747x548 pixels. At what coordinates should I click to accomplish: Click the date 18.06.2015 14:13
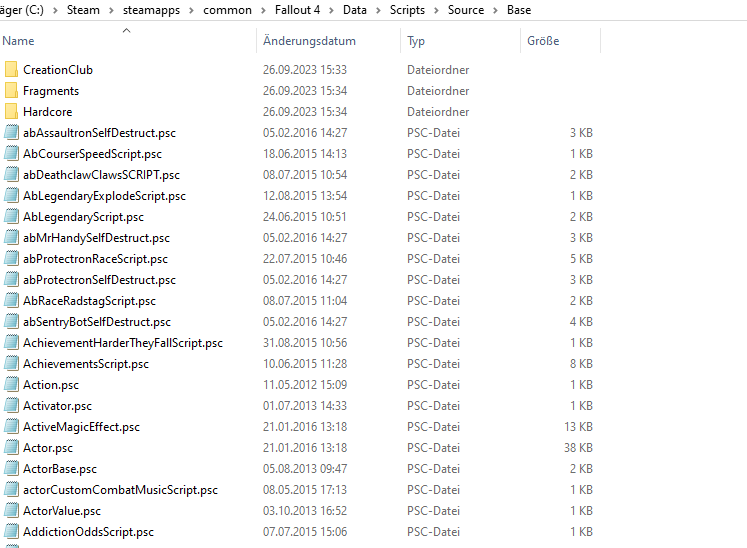[305, 154]
